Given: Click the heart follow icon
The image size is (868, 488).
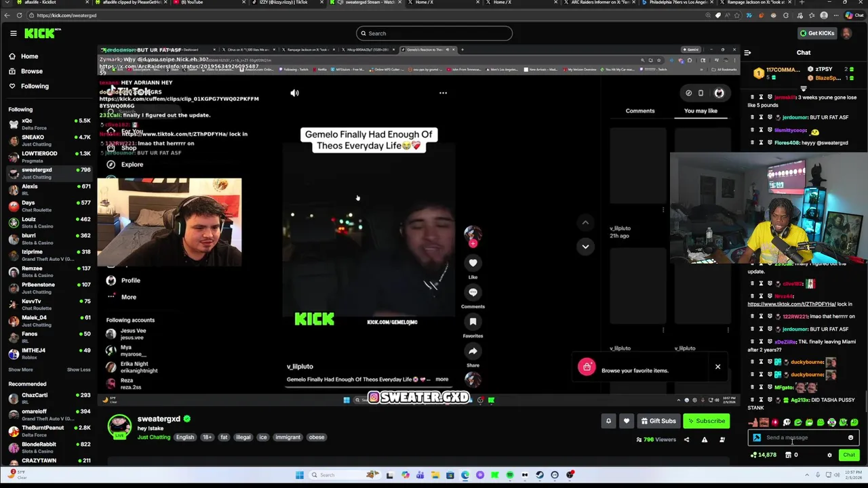Looking at the screenshot, I should click(x=627, y=421).
